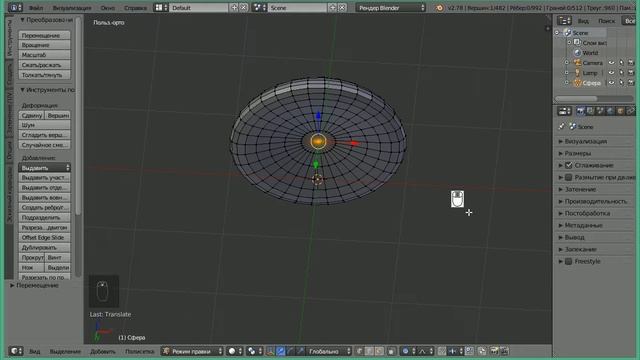Open the Render Layers properties tab icon
Screen dimensions: 640x360
pyautogui.click(x=590, y=111)
